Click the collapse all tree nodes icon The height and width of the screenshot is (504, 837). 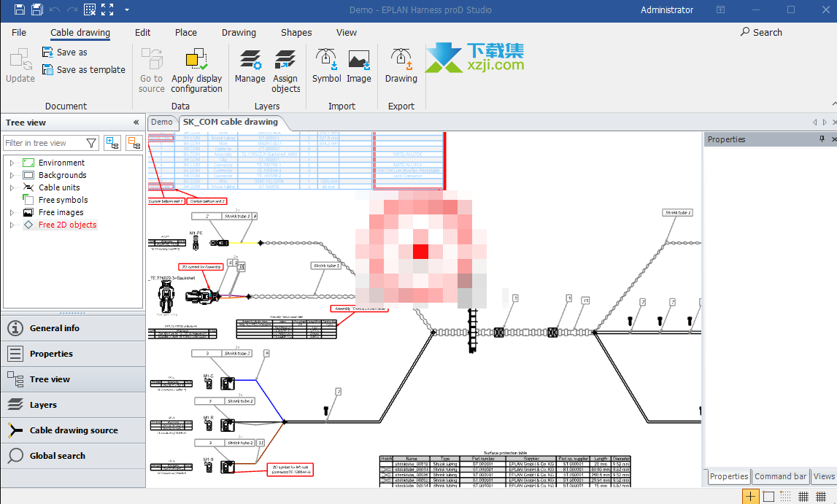[x=134, y=143]
